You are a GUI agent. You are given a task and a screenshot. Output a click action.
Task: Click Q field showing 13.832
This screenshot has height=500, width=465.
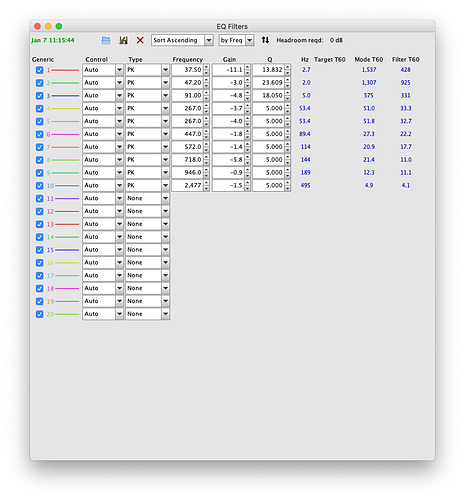pyautogui.click(x=268, y=70)
